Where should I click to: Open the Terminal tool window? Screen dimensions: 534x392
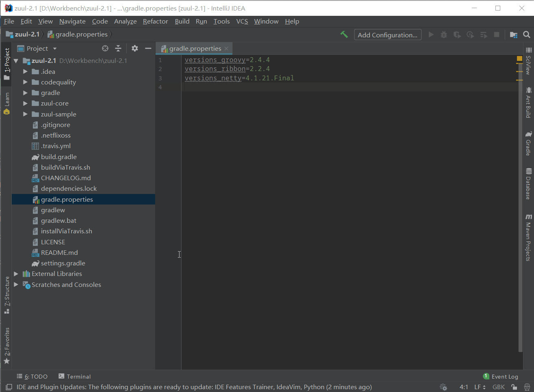point(75,377)
